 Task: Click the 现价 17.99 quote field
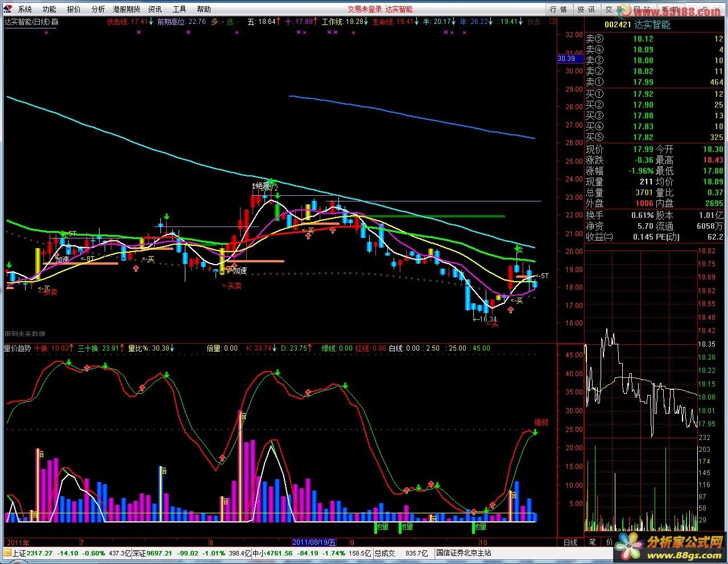tap(619, 149)
